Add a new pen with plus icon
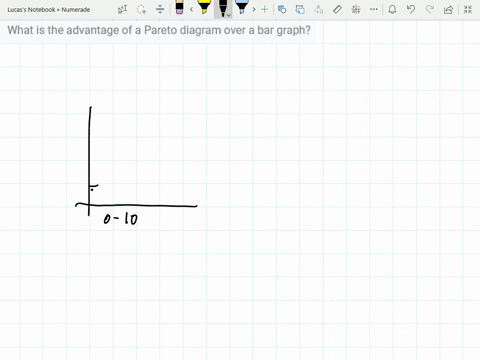This screenshot has height=360, width=480. (x=265, y=9)
